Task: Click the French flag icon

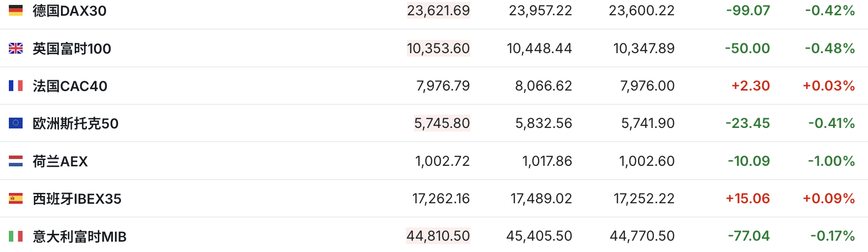Action: click(x=16, y=86)
